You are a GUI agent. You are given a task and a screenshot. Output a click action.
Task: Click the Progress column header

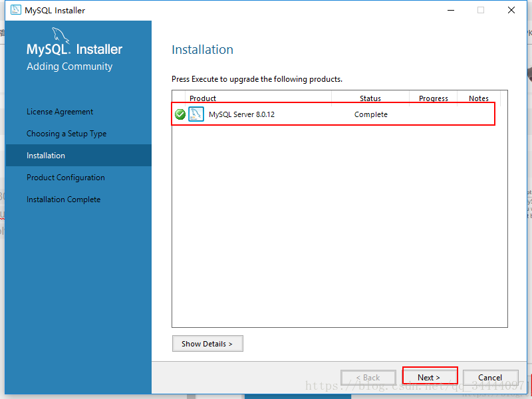pos(434,98)
